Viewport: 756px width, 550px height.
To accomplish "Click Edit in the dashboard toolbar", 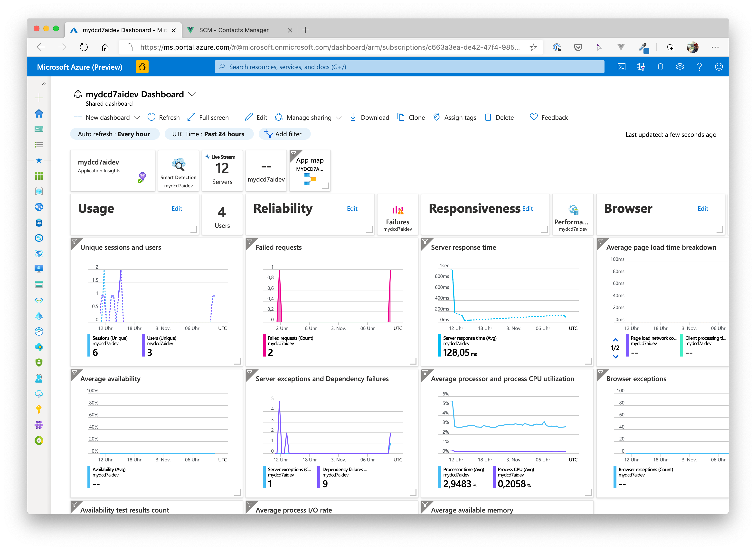I will pos(256,118).
